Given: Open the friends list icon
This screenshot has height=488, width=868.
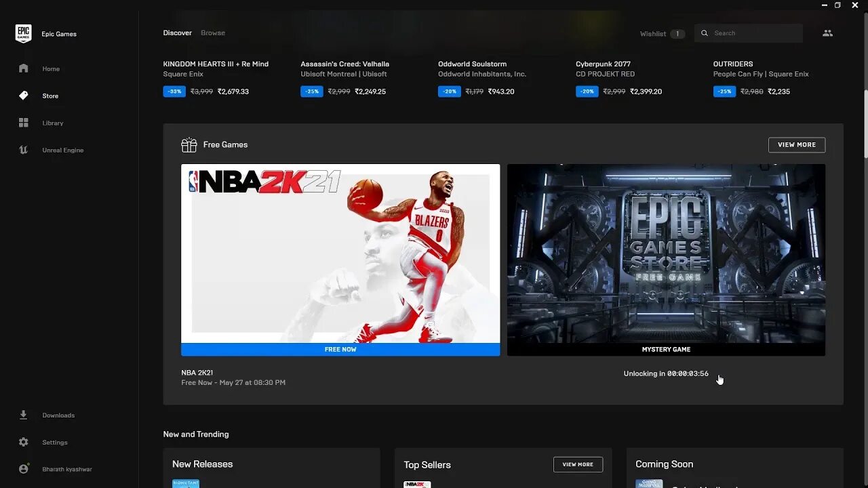Looking at the screenshot, I should point(827,33).
